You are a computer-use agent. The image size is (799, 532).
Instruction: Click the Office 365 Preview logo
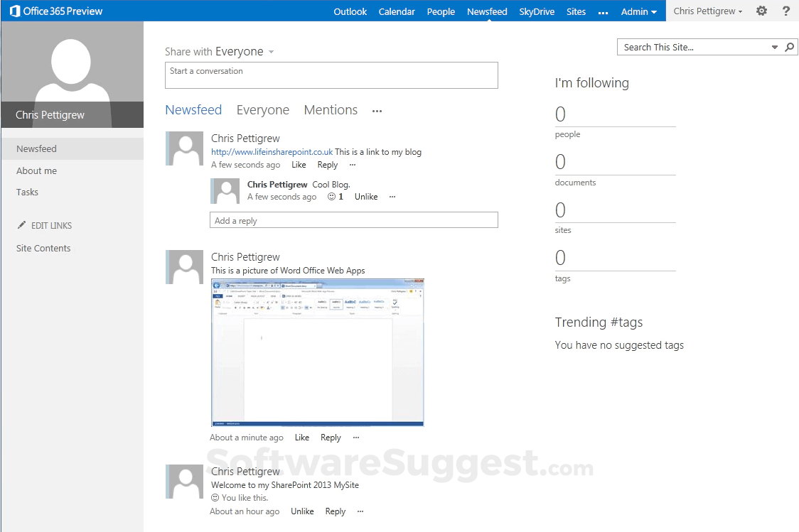[55, 11]
